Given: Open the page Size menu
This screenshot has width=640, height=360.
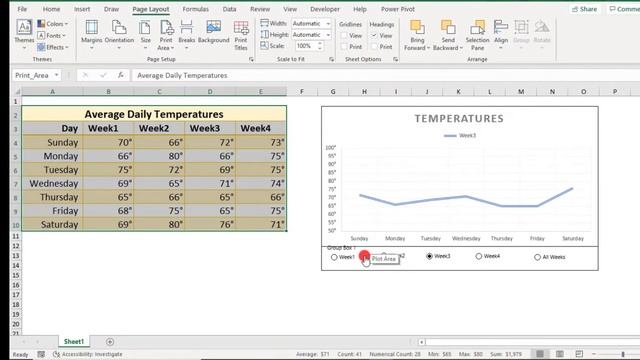Looking at the screenshot, I should point(145,35).
